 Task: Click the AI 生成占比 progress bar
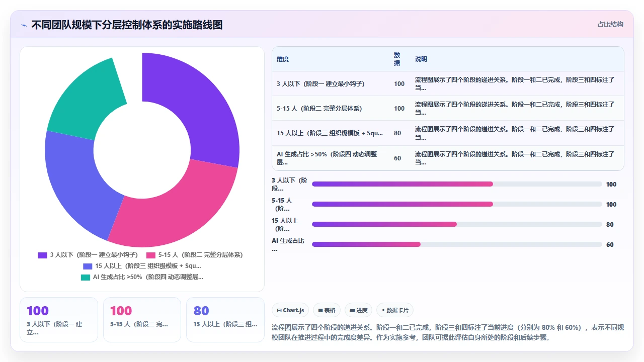click(x=457, y=244)
